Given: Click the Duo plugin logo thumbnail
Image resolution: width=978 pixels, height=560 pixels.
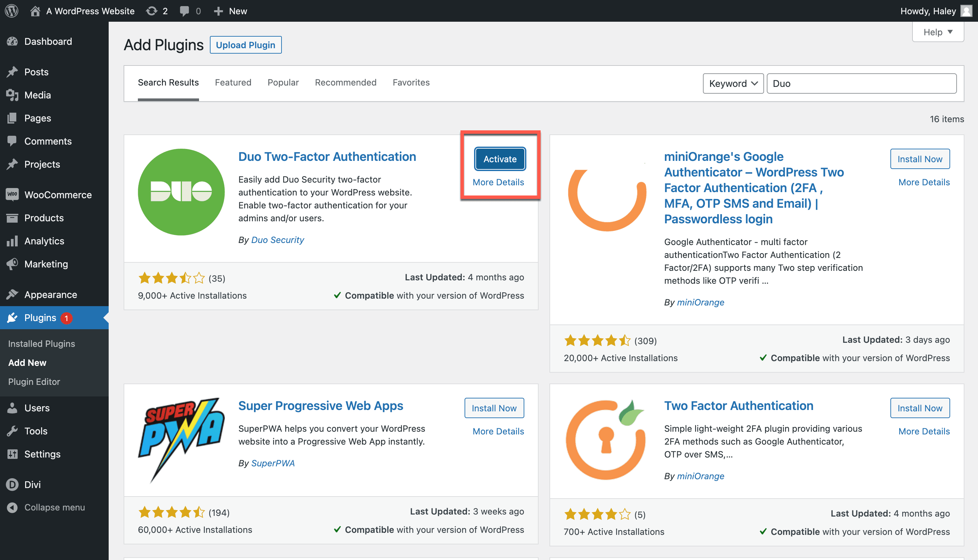Looking at the screenshot, I should (181, 191).
